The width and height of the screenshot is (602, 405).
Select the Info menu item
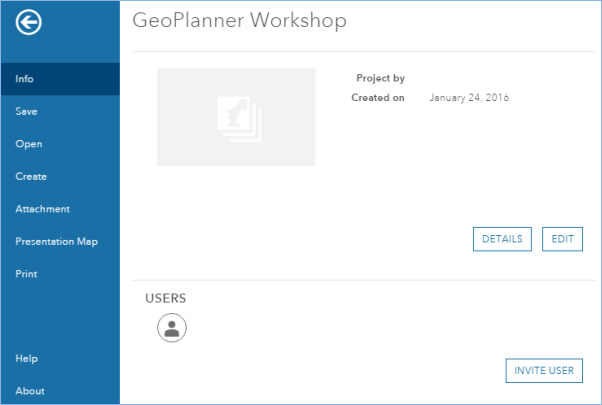(60, 79)
